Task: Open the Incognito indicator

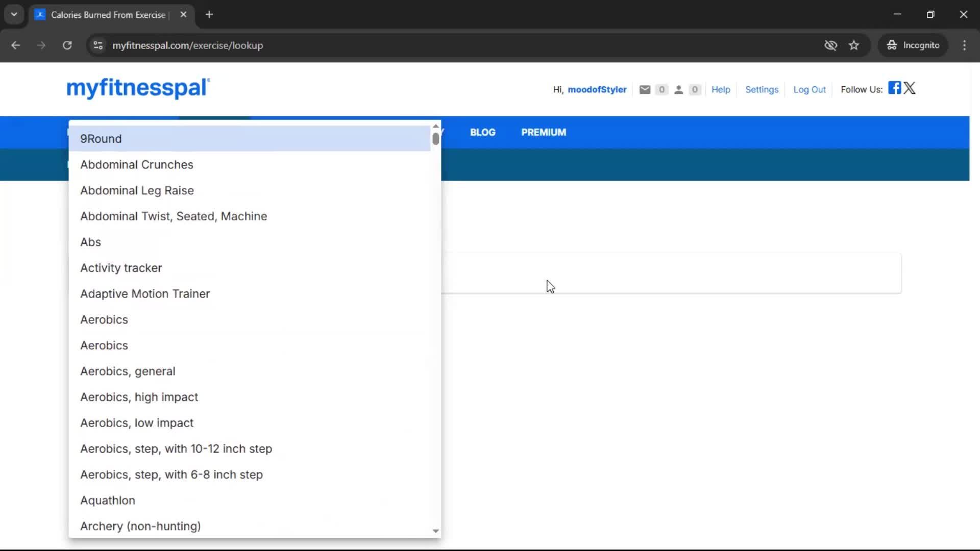Action: click(913, 45)
